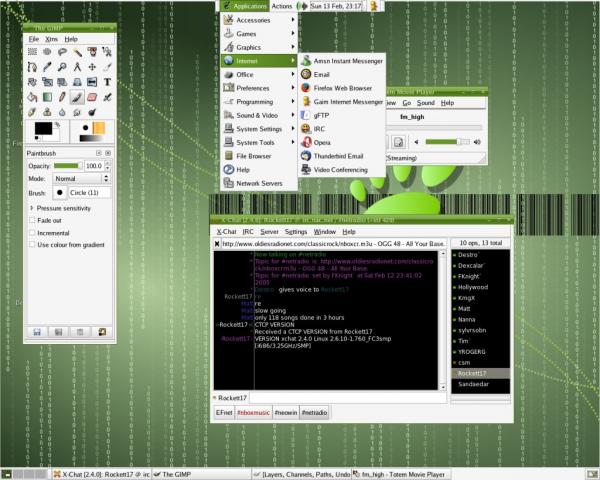
Task: Open gFTP from the Internet menu
Action: (342, 115)
